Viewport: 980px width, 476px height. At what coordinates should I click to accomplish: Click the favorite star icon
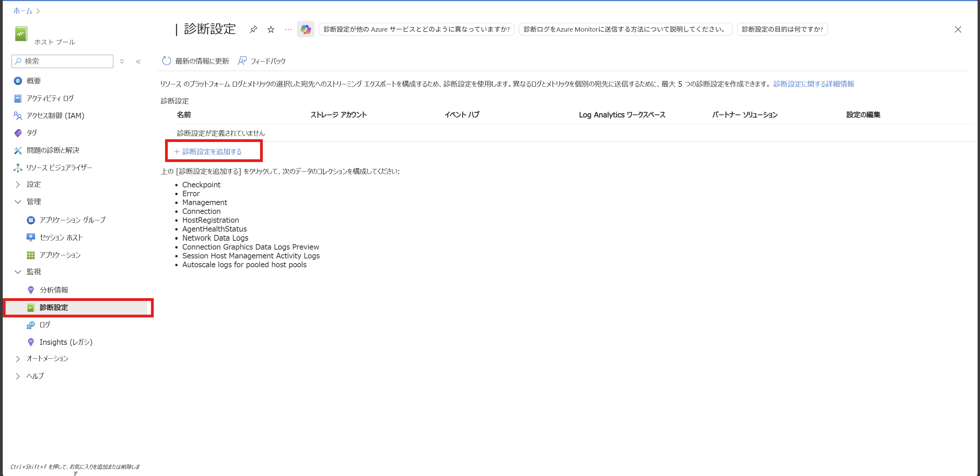point(271,29)
